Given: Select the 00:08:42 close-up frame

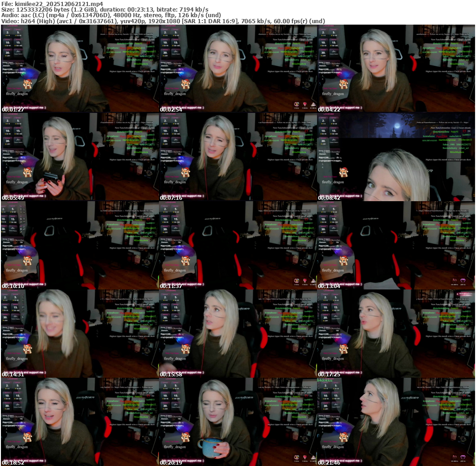Looking at the screenshot, I should [396, 157].
